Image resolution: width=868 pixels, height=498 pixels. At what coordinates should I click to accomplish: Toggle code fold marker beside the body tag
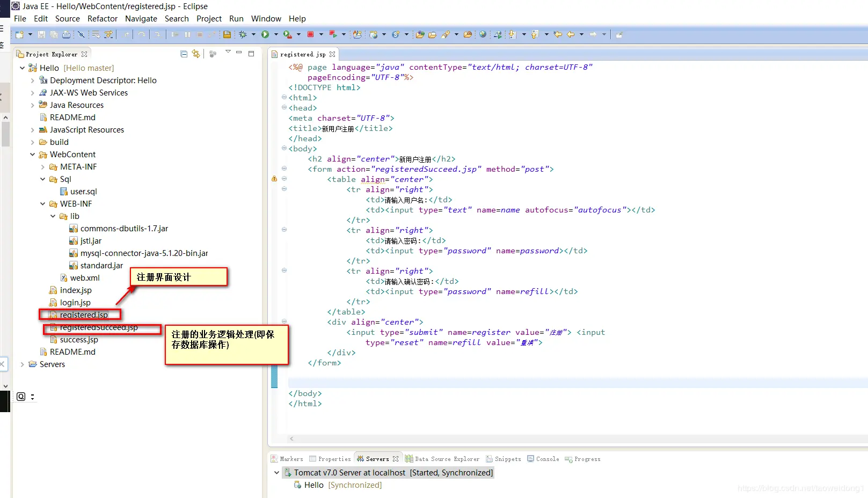coord(284,148)
